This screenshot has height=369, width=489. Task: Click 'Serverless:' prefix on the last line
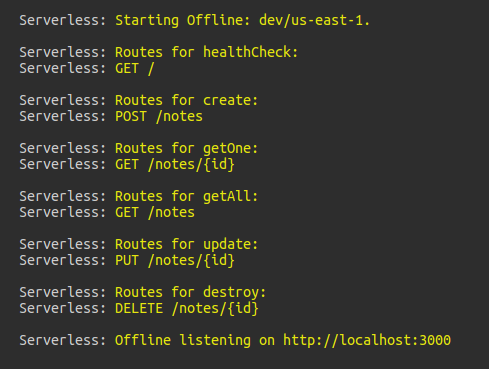pyautogui.click(x=63, y=340)
